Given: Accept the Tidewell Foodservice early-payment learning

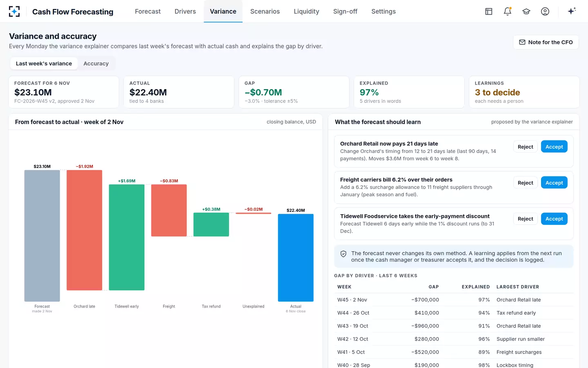Looking at the screenshot, I should (x=554, y=219).
